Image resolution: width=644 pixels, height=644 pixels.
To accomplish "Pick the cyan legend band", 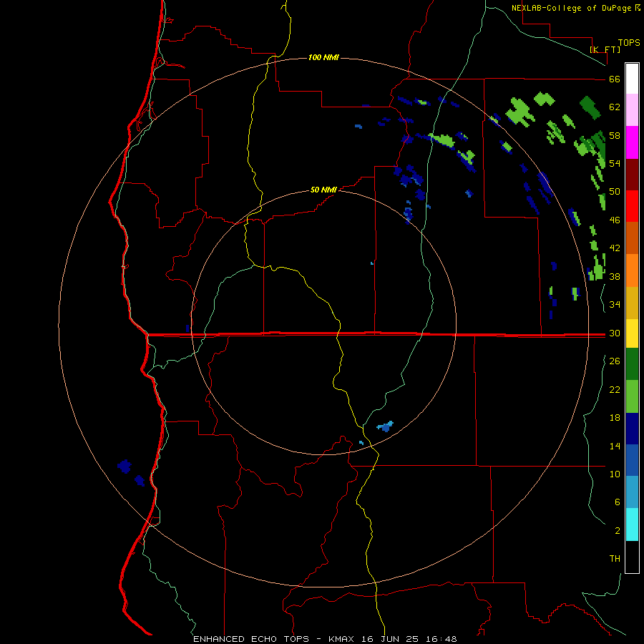I will (632, 525).
